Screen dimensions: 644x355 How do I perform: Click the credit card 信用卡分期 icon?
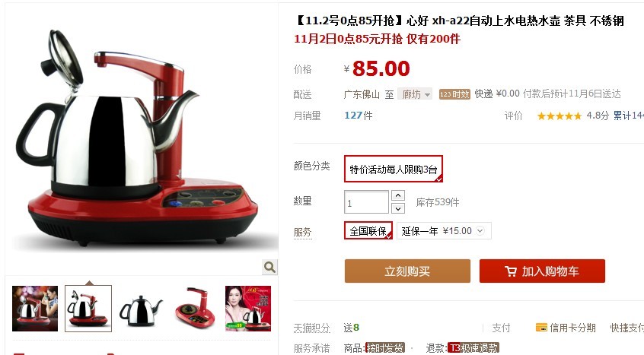point(541,328)
